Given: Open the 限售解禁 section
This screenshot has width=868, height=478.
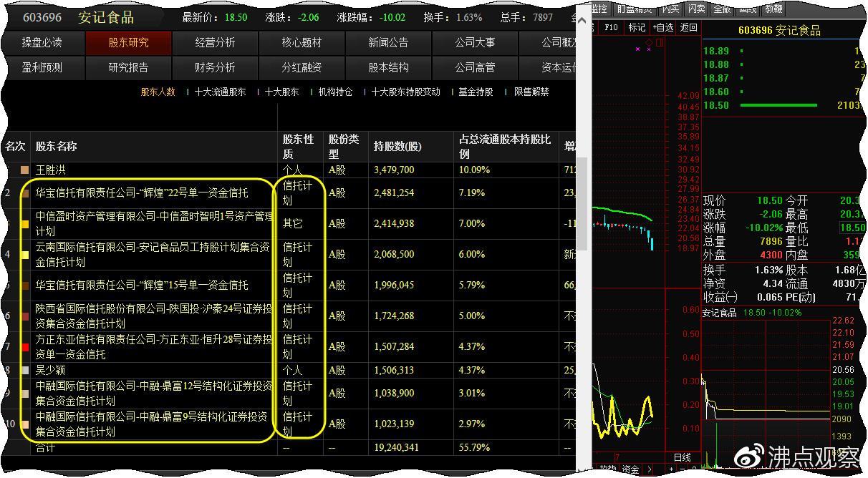Looking at the screenshot, I should tap(532, 92).
